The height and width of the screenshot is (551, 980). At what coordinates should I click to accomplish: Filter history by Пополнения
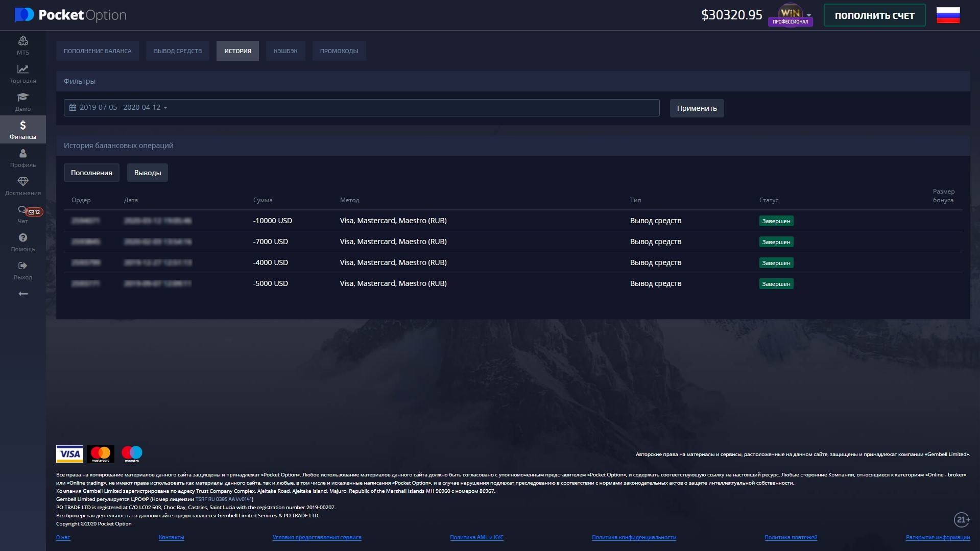pos(91,173)
